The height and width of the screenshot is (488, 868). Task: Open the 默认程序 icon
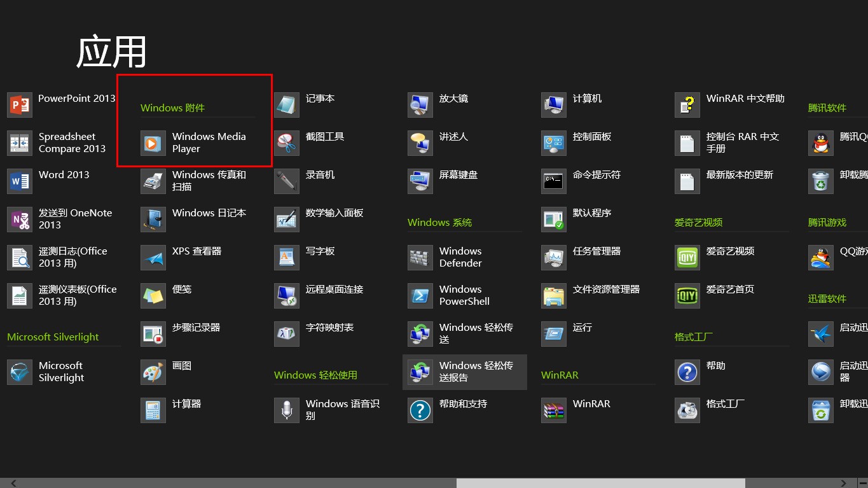554,220
